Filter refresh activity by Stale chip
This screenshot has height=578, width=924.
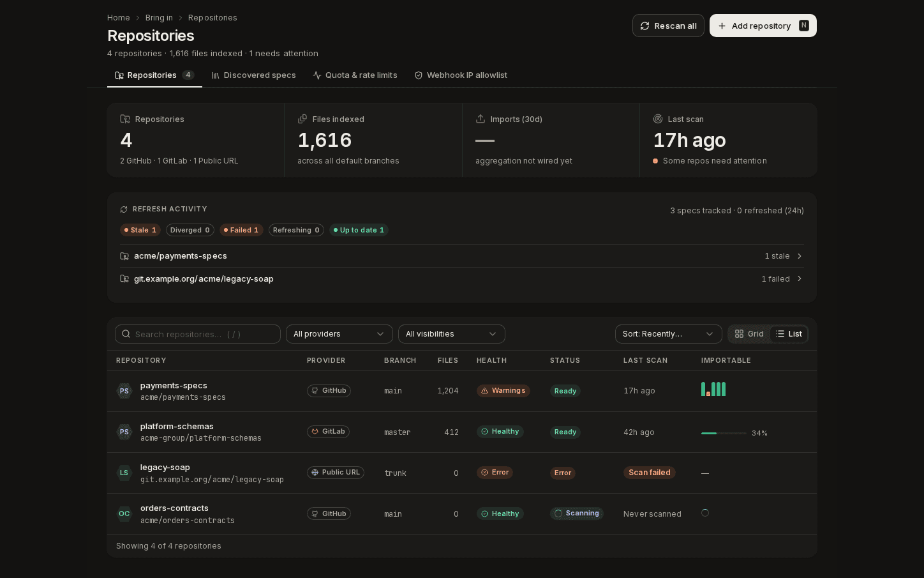140,230
